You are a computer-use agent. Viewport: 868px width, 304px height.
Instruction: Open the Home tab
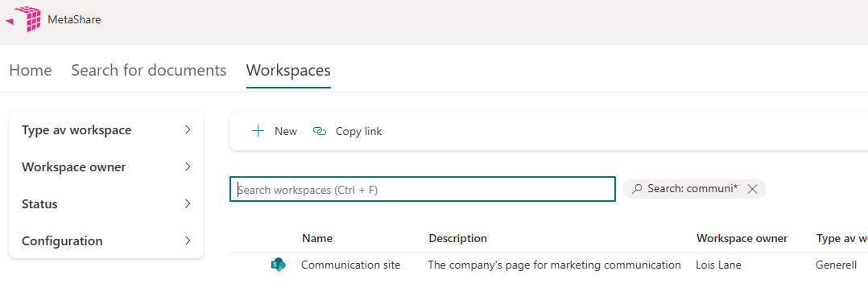click(x=31, y=70)
